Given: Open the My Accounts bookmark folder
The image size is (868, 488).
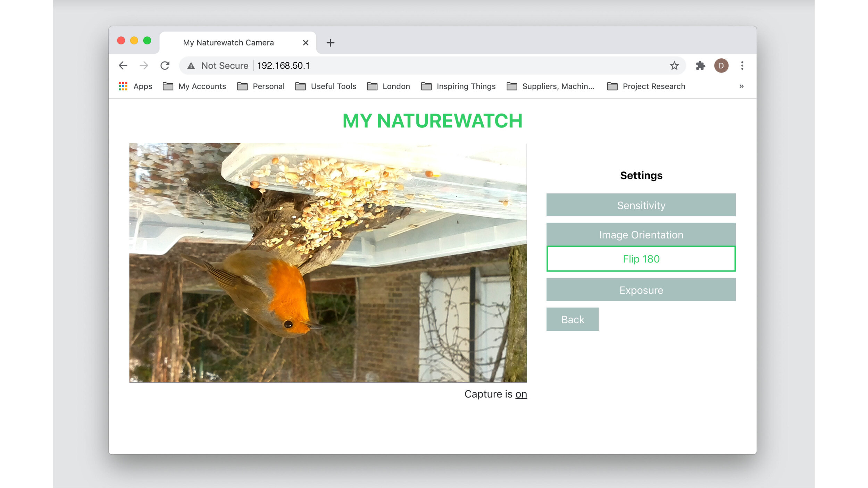Looking at the screenshot, I should pyautogui.click(x=194, y=86).
